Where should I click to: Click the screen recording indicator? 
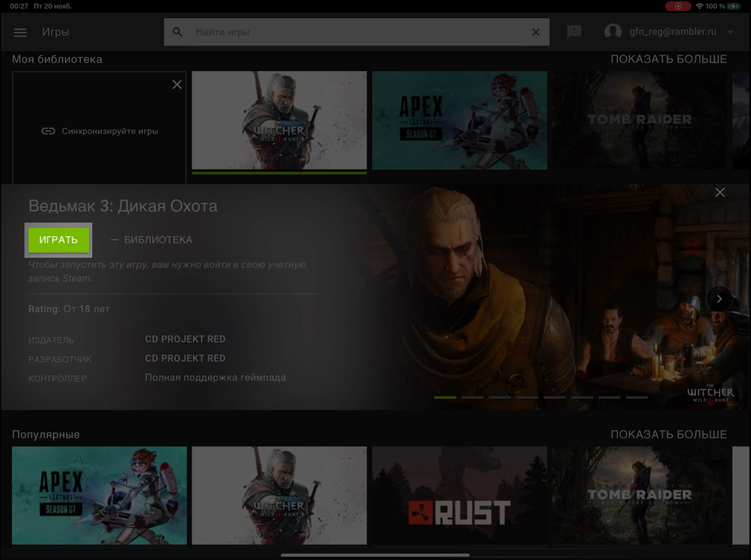(678, 6)
